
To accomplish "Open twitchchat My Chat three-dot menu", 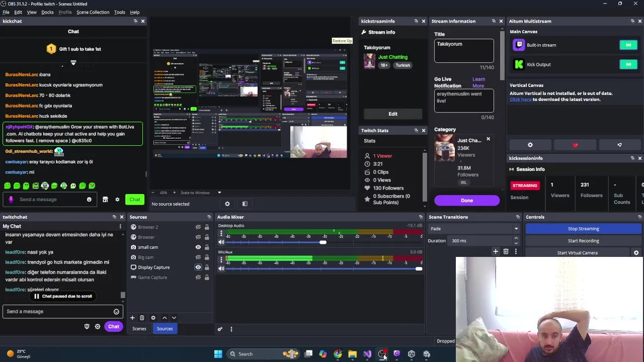I will [x=120, y=226].
